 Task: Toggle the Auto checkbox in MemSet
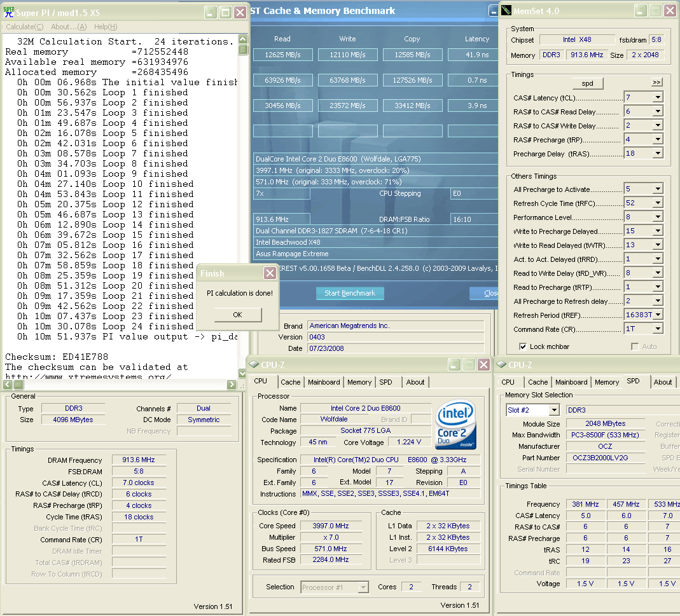[x=635, y=346]
